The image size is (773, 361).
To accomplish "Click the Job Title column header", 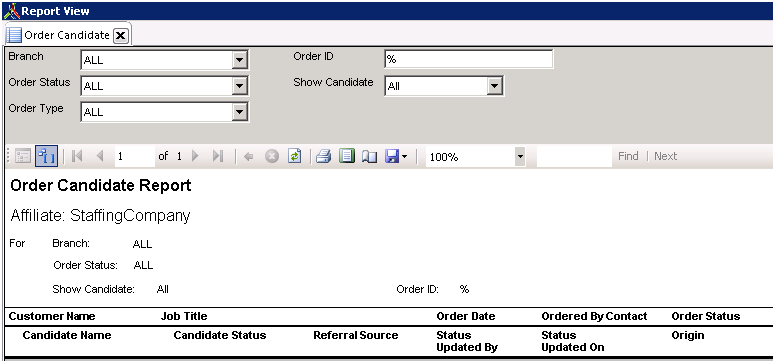I will pos(184,316).
